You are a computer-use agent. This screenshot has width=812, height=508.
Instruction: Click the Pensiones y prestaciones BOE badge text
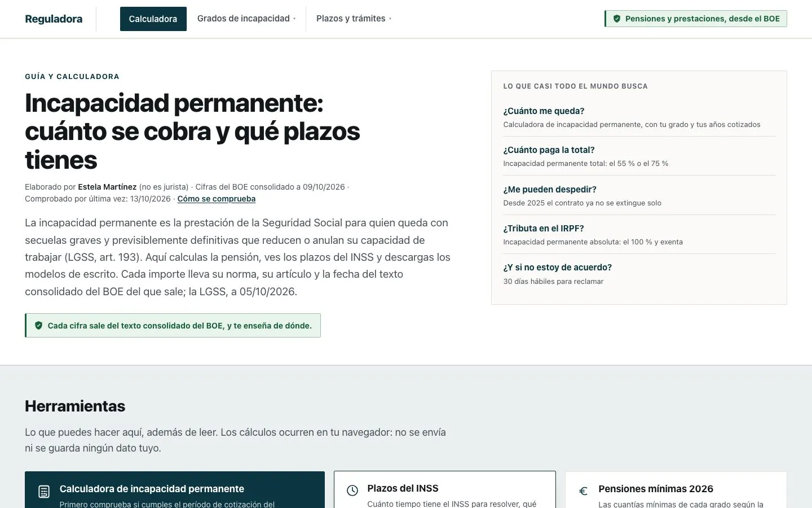point(703,19)
